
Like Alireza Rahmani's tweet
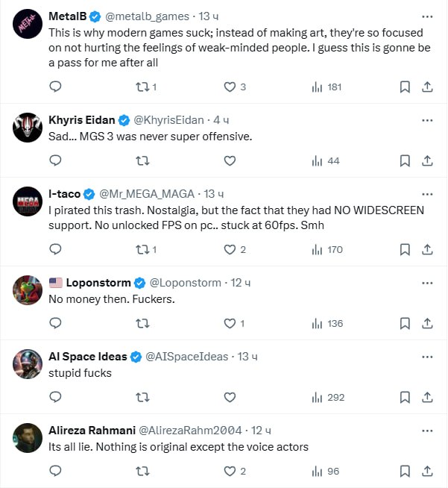point(230,471)
